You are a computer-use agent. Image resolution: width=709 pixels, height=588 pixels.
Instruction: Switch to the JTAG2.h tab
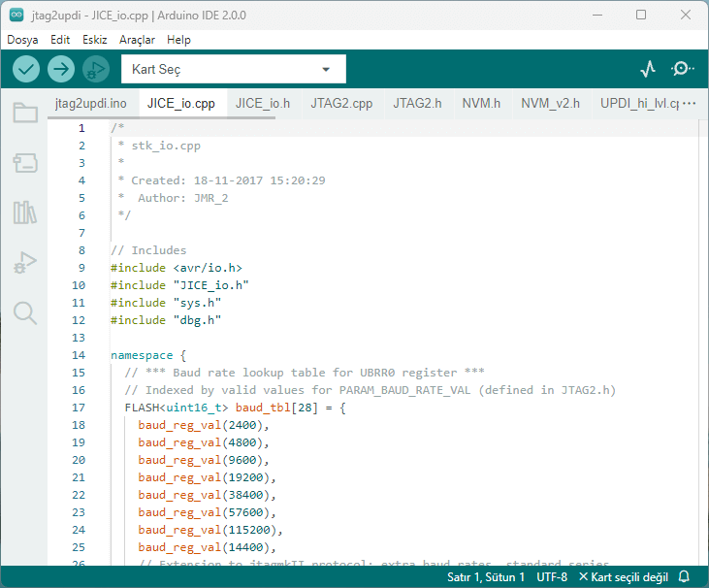pos(417,104)
